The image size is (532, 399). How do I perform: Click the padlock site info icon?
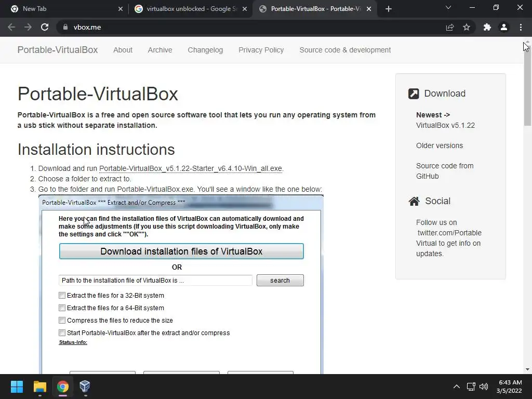point(65,27)
